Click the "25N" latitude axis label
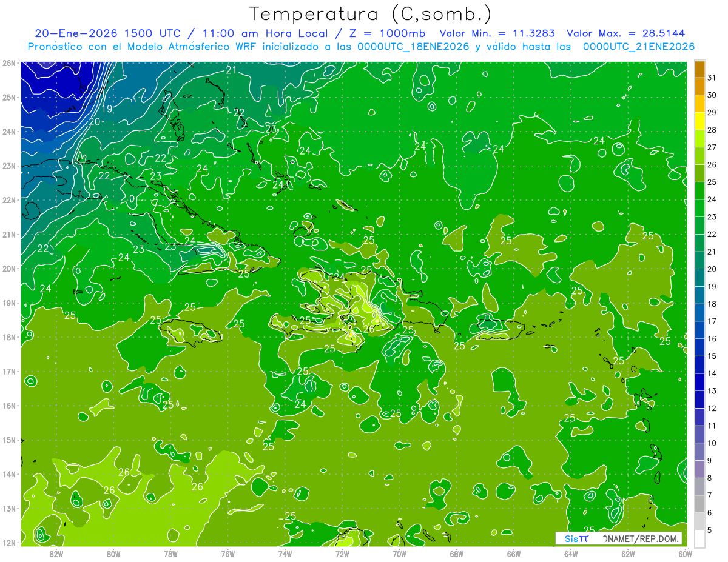 [x=8, y=97]
